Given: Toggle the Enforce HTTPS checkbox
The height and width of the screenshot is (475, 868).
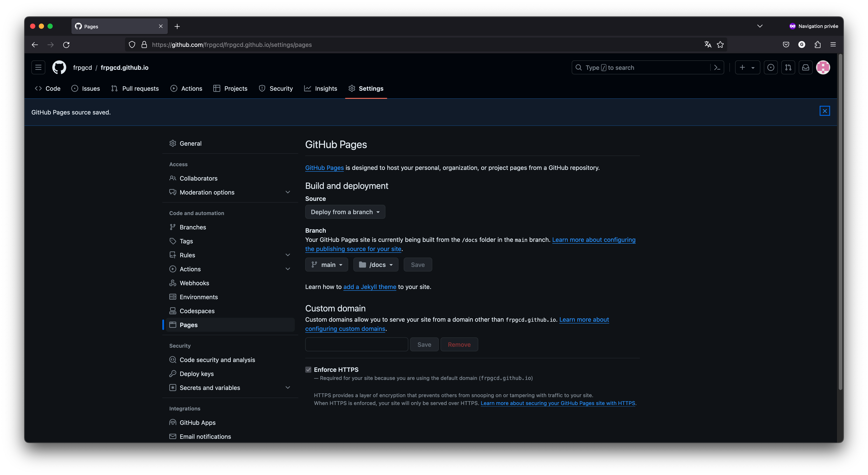Looking at the screenshot, I should pos(308,369).
